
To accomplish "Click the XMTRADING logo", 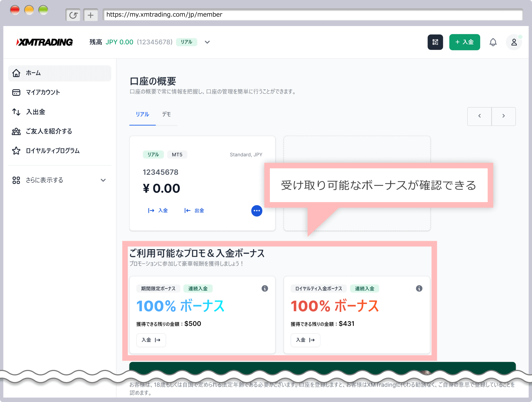I will click(44, 42).
